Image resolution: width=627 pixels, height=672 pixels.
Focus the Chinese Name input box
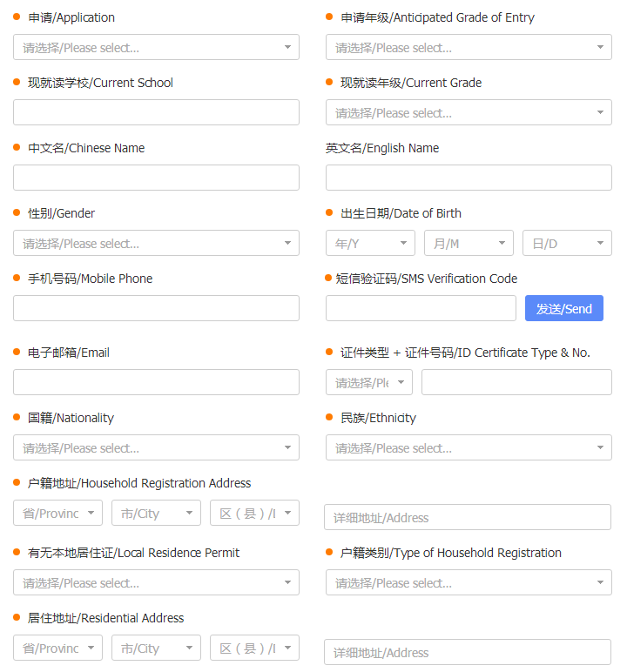pos(156,178)
